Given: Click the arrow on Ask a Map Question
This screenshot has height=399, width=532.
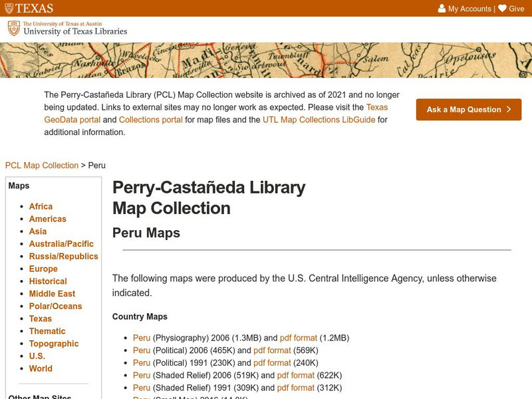Looking at the screenshot, I should pyautogui.click(x=509, y=110).
